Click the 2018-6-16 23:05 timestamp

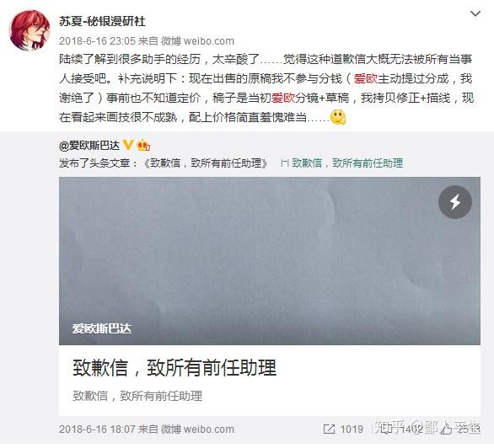[x=97, y=41]
